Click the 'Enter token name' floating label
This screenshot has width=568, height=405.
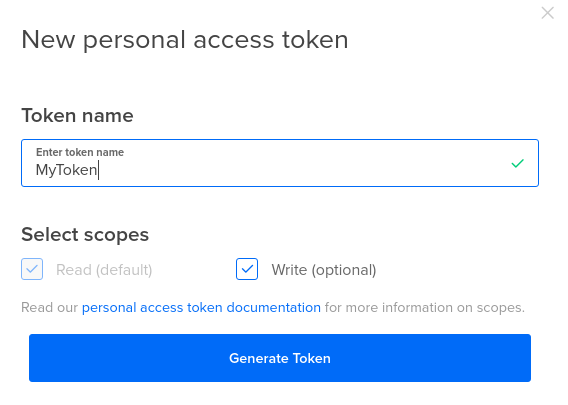click(80, 152)
